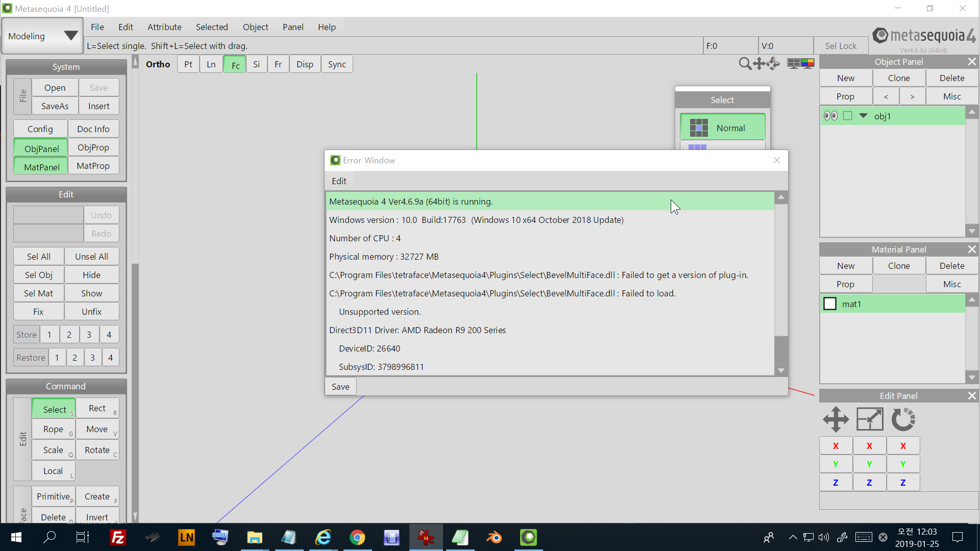Screen dimensions: 980x551
Task: Click green Y axis under scale icon
Action: pos(869,464)
